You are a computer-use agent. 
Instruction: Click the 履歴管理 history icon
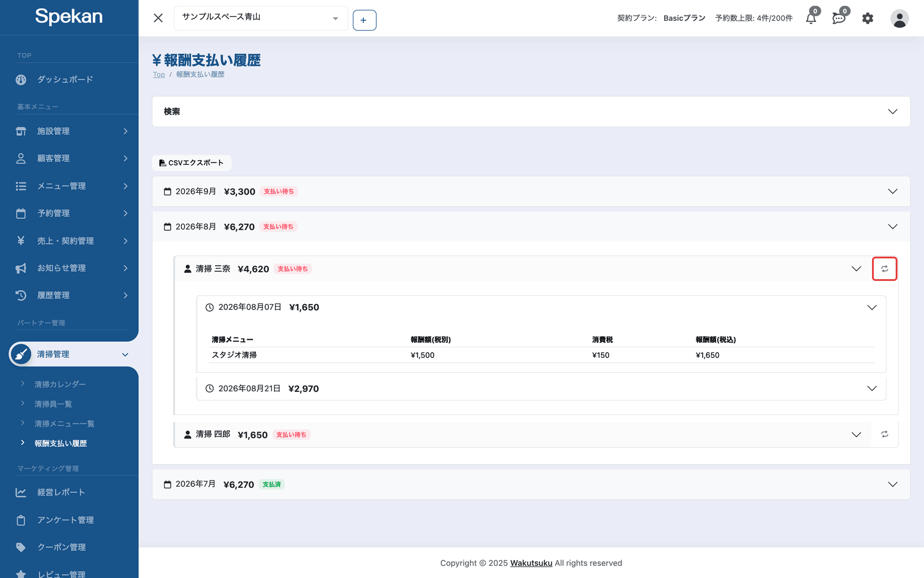pos(21,295)
